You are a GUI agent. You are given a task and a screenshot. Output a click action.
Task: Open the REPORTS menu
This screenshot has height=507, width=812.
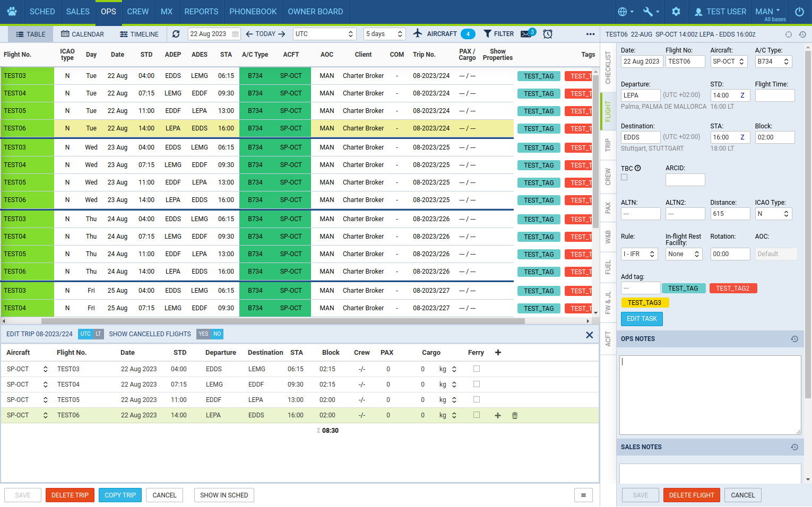click(x=201, y=12)
